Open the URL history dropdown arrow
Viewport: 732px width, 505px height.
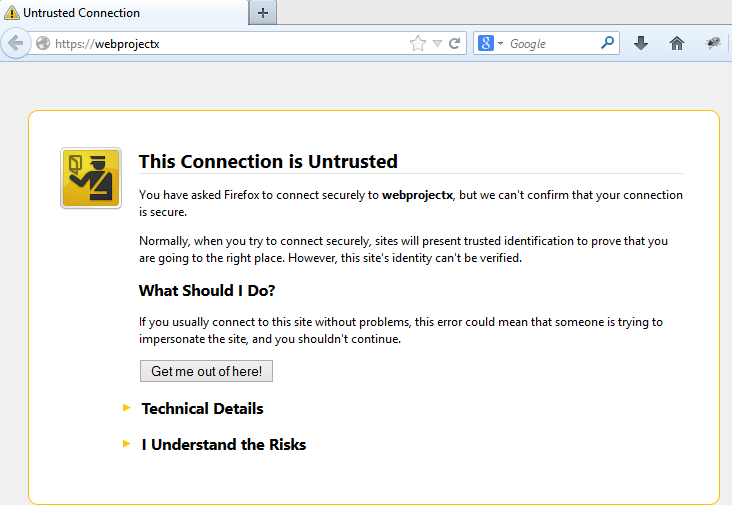437,43
